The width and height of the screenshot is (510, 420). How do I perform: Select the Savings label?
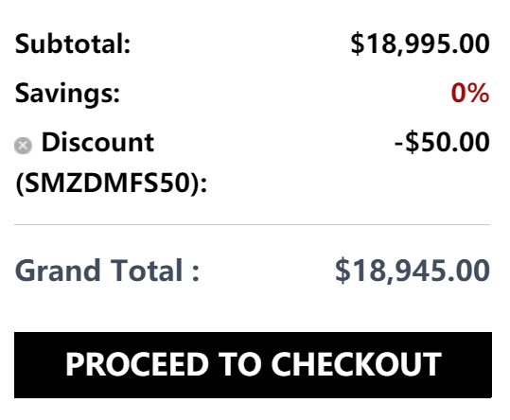click(x=67, y=94)
